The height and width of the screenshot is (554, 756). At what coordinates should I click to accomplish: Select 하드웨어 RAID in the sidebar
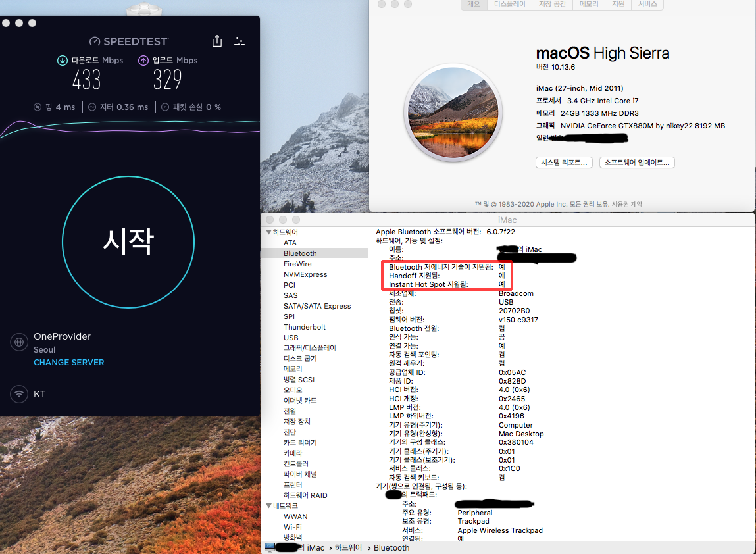tap(305, 495)
